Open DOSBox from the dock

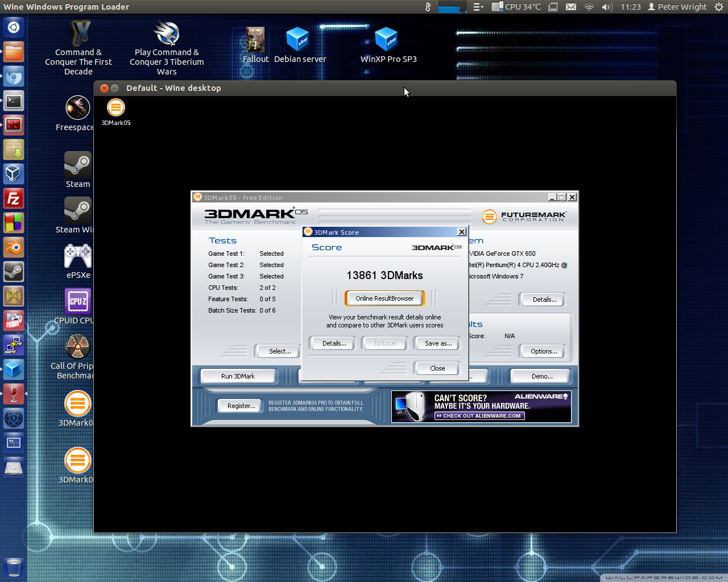13,296
